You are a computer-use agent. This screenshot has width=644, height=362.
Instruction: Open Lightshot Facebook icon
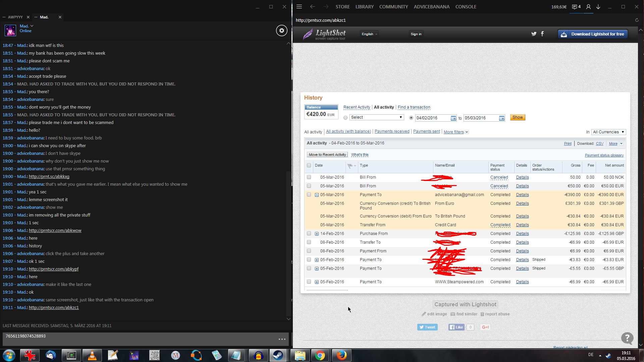(x=542, y=34)
